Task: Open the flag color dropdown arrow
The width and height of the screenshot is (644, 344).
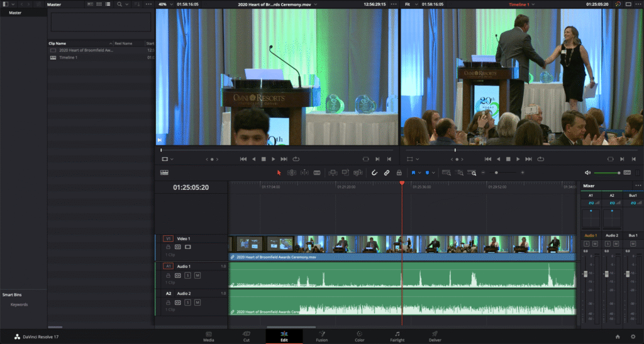Action: point(419,173)
